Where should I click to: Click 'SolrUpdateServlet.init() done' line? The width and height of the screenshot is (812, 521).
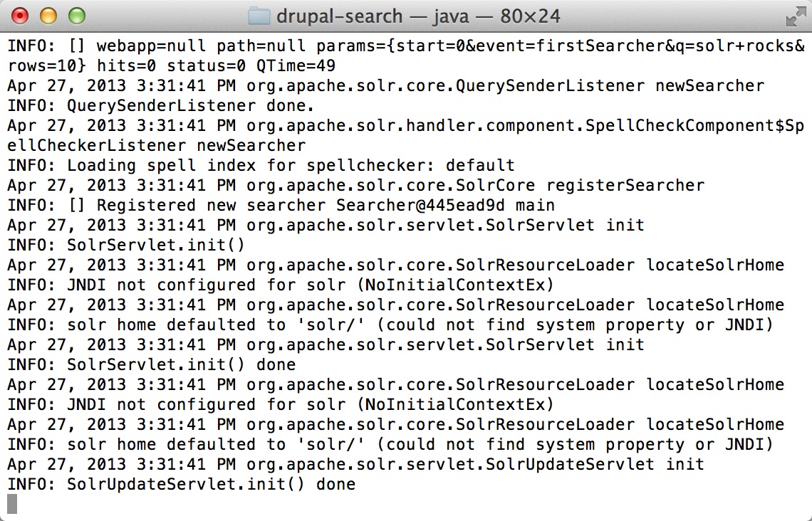(182, 484)
